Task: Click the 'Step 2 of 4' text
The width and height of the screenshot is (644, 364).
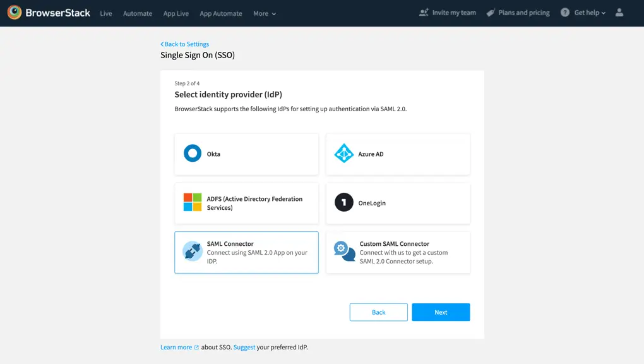Action: coord(187,83)
